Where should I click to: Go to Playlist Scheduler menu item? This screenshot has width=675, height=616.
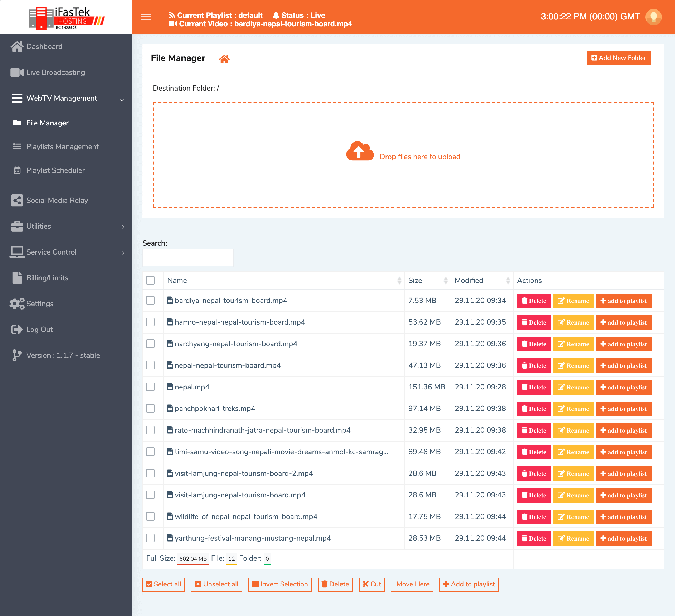point(55,170)
